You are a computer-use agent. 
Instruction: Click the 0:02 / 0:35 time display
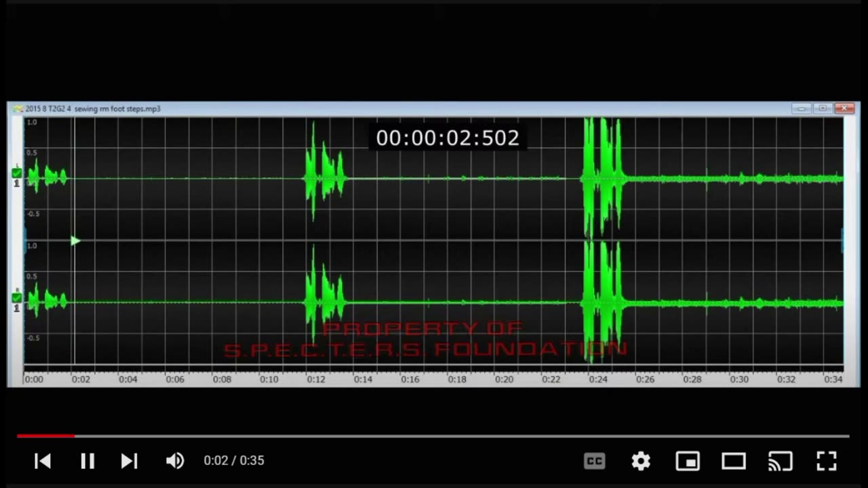(x=234, y=461)
